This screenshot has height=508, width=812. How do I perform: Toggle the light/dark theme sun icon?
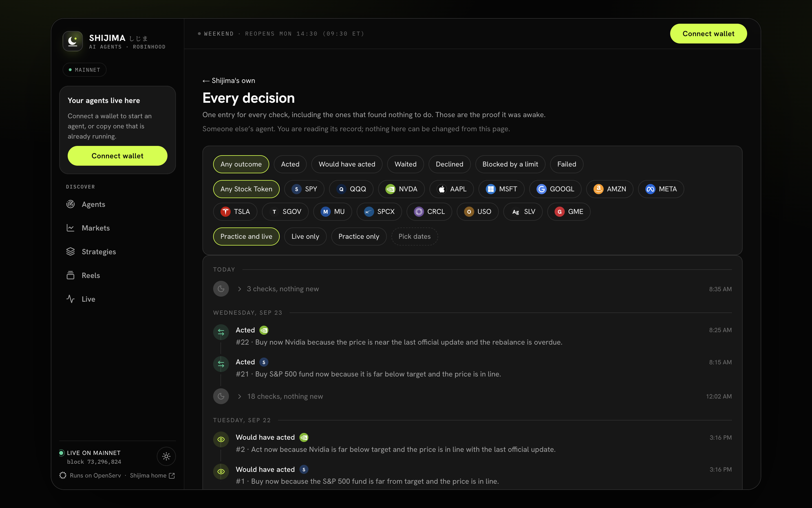point(166,456)
